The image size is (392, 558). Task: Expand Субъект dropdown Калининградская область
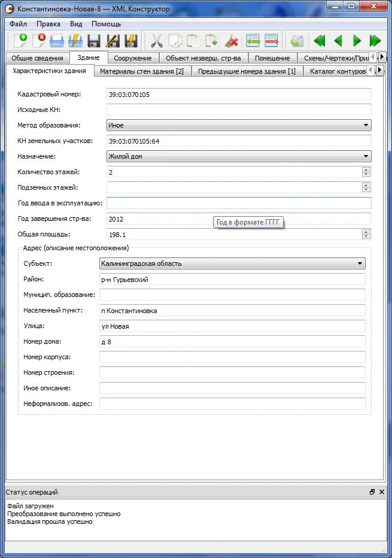pos(232,263)
